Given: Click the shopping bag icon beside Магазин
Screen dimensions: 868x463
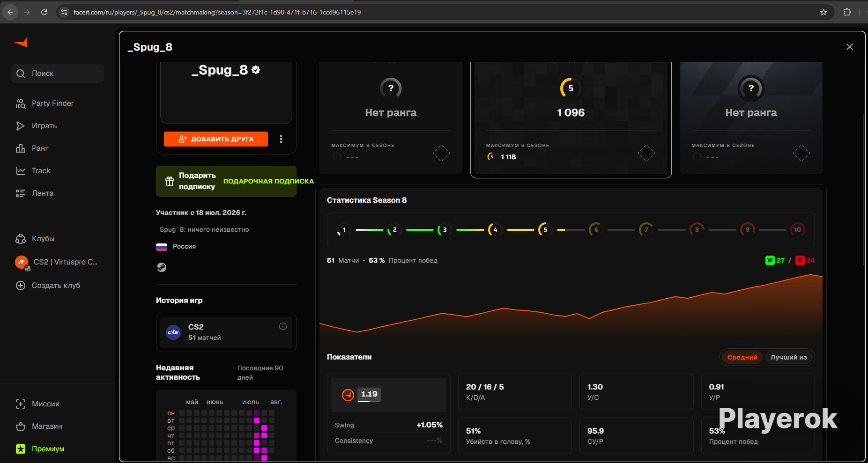Looking at the screenshot, I should coord(21,426).
